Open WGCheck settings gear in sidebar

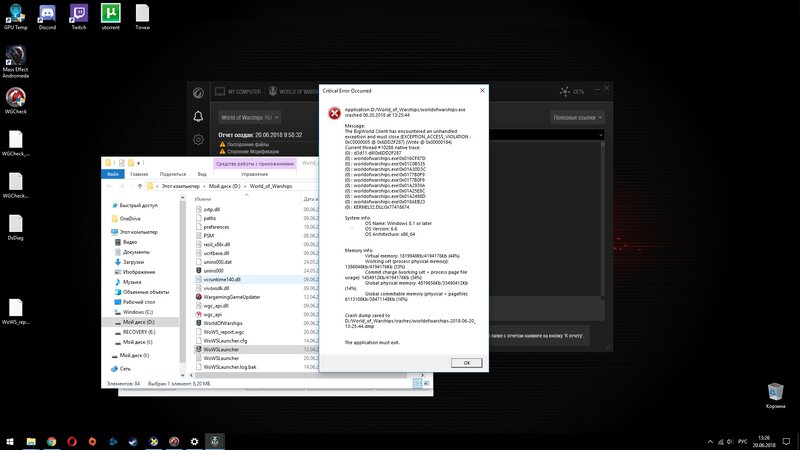tap(198, 139)
